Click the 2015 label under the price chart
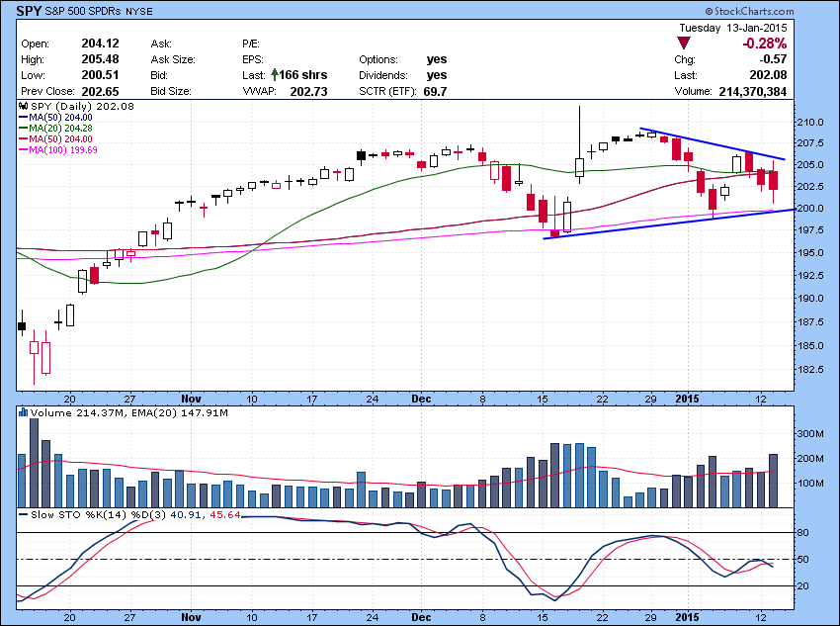 (688, 399)
